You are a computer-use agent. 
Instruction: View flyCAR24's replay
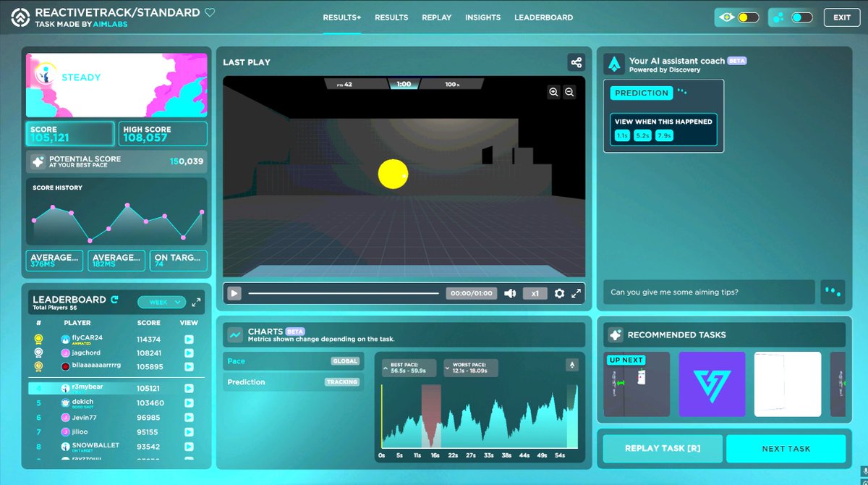tap(189, 339)
